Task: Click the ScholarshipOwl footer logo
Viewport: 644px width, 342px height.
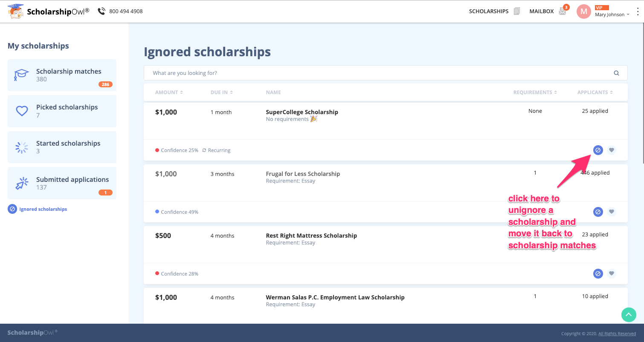Action: [x=32, y=332]
